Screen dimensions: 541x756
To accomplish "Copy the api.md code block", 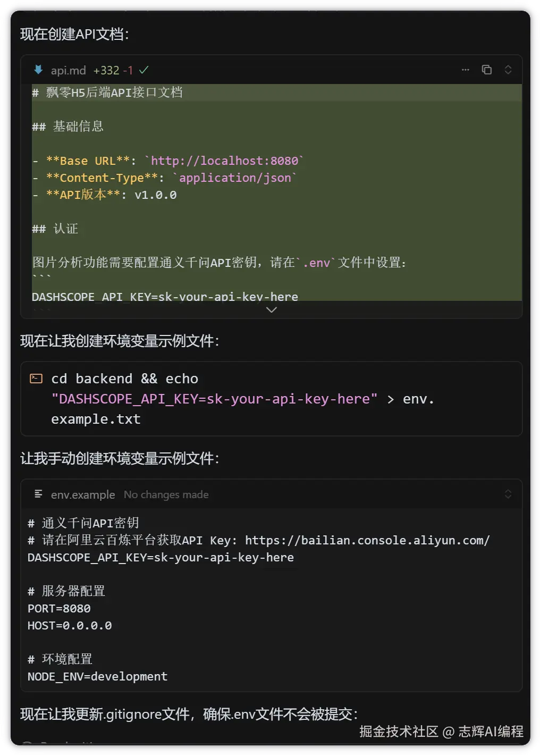I will [x=487, y=70].
